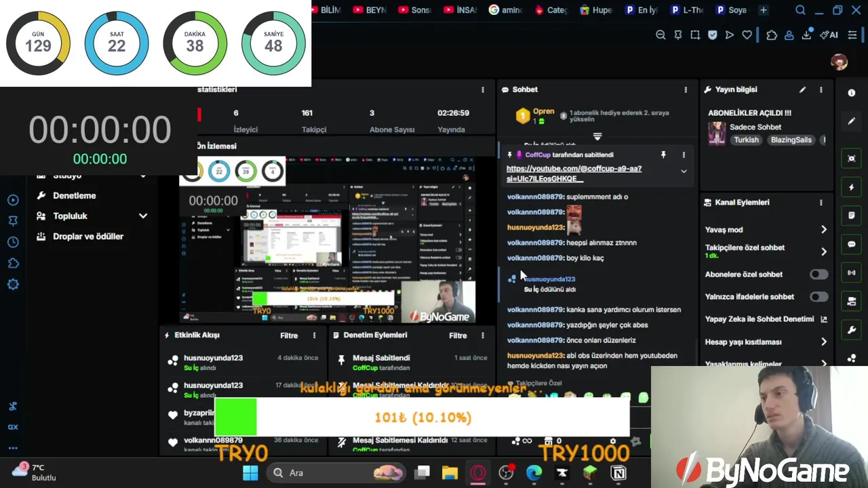Toggle lightning activity widget in right rail

(852, 187)
